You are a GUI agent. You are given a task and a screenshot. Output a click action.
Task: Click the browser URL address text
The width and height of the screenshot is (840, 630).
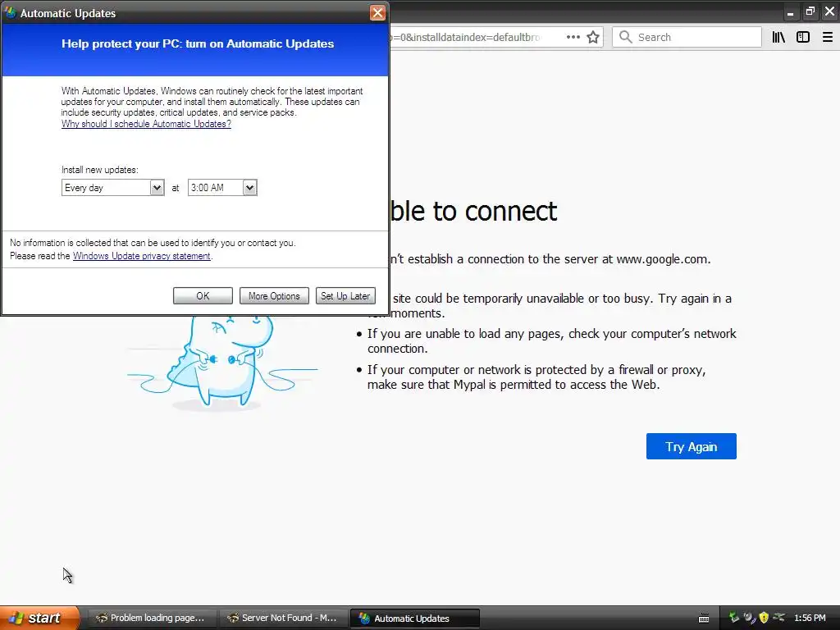coord(465,37)
